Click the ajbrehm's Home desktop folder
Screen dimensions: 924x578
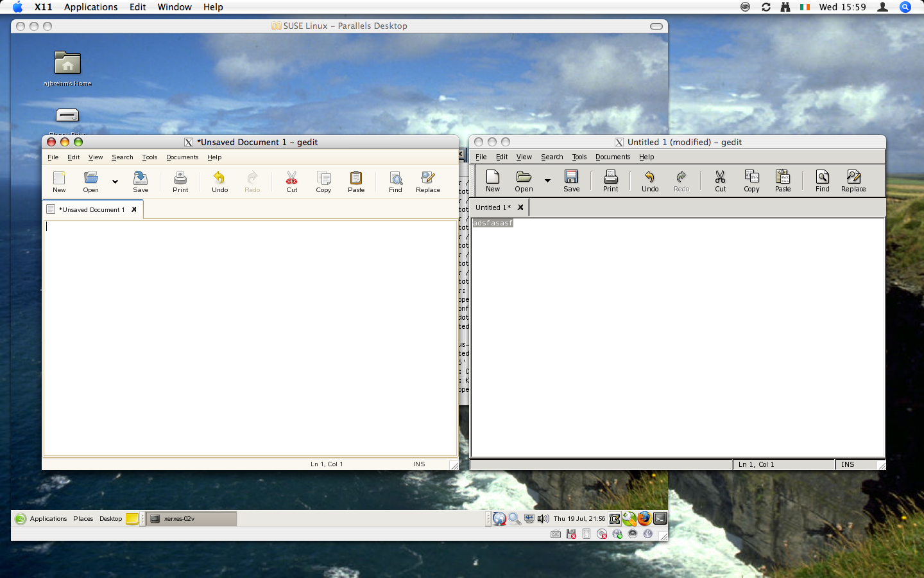point(67,69)
